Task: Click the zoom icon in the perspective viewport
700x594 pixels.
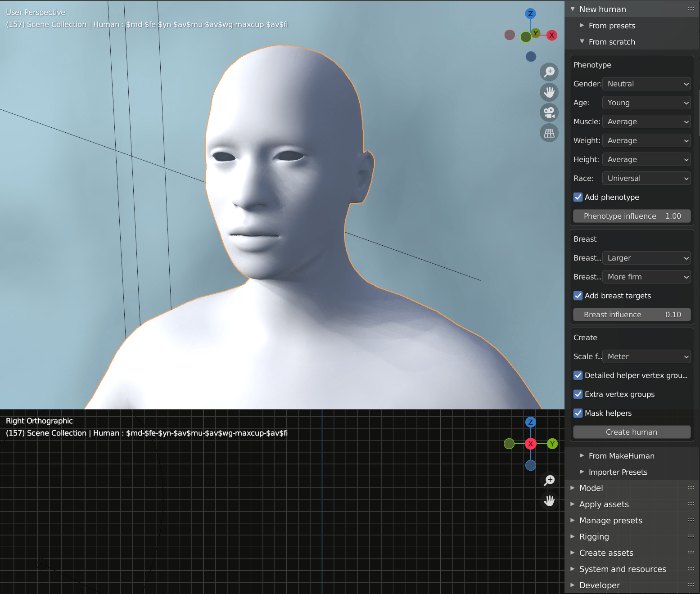Action: (x=549, y=72)
